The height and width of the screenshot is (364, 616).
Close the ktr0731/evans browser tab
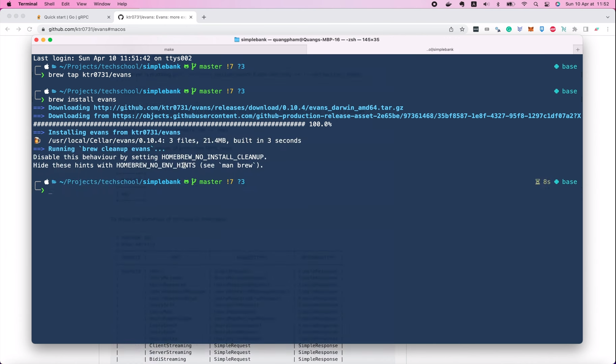coord(191,17)
